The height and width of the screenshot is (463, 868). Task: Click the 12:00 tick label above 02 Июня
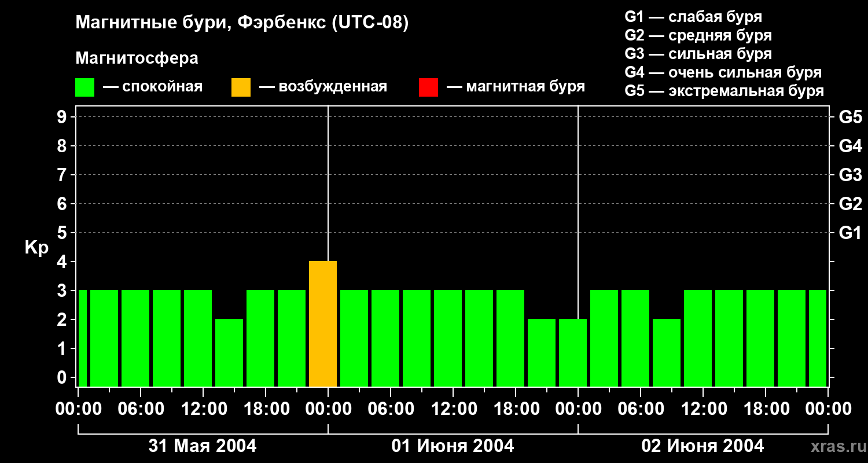pos(703,409)
